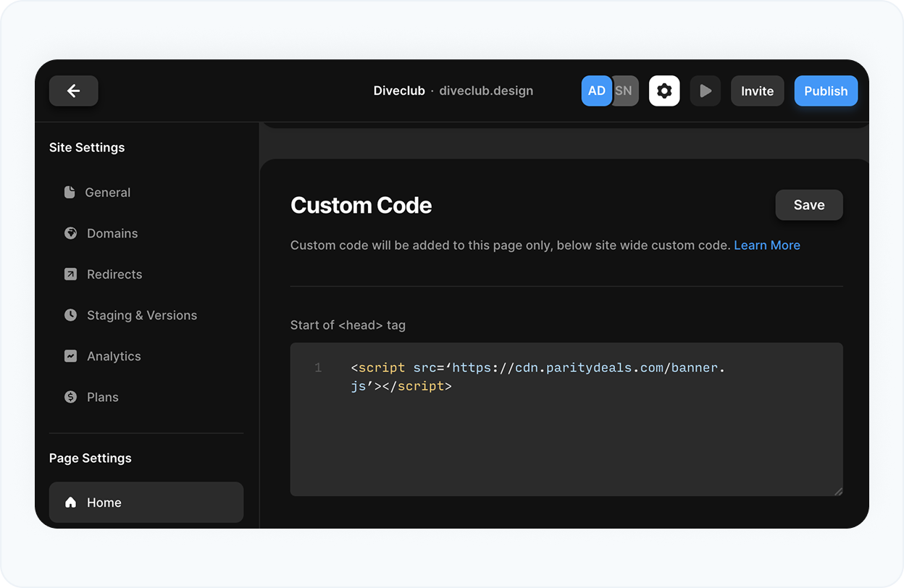Open the Learn More link
Image resolution: width=904 pixels, height=588 pixels.
[766, 245]
